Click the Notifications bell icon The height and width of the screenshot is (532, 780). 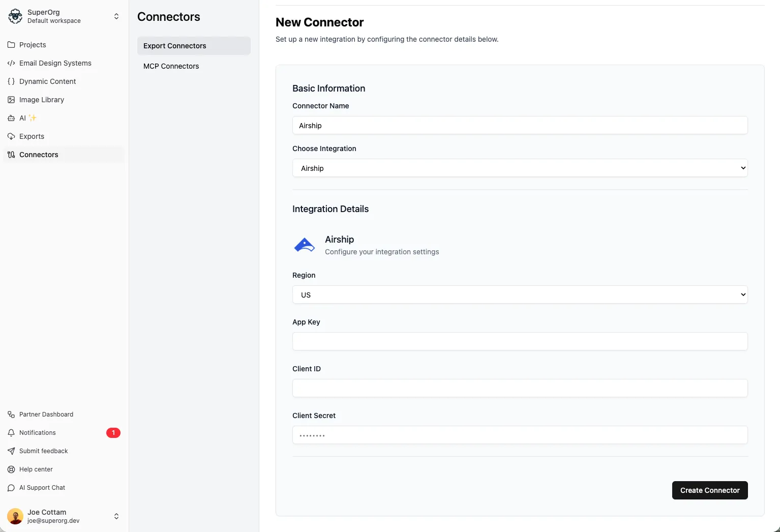point(11,433)
